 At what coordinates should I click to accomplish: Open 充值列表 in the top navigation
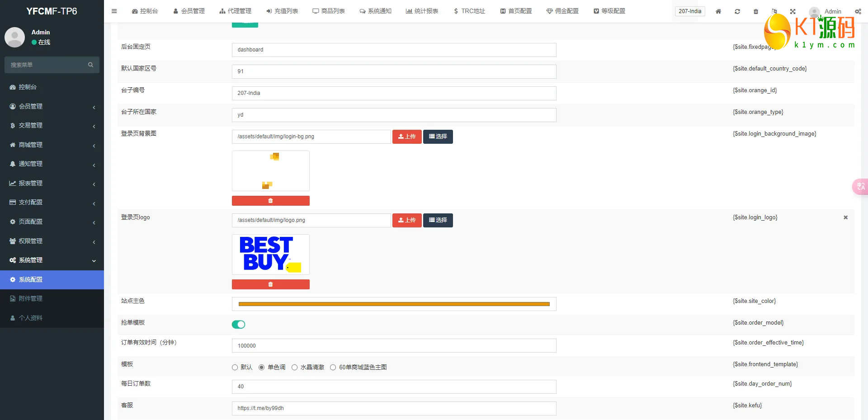coord(282,11)
